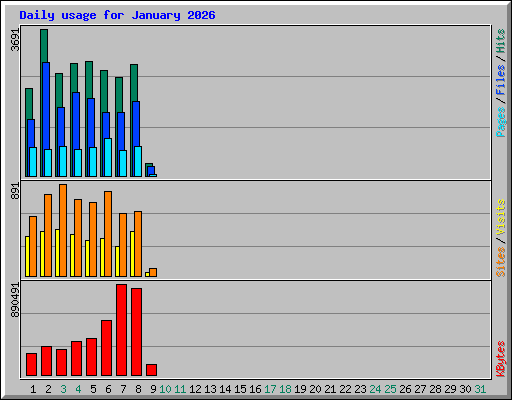The image size is (512, 400).
Task: Click the day 8 red KBytes bar
Action: (136, 332)
